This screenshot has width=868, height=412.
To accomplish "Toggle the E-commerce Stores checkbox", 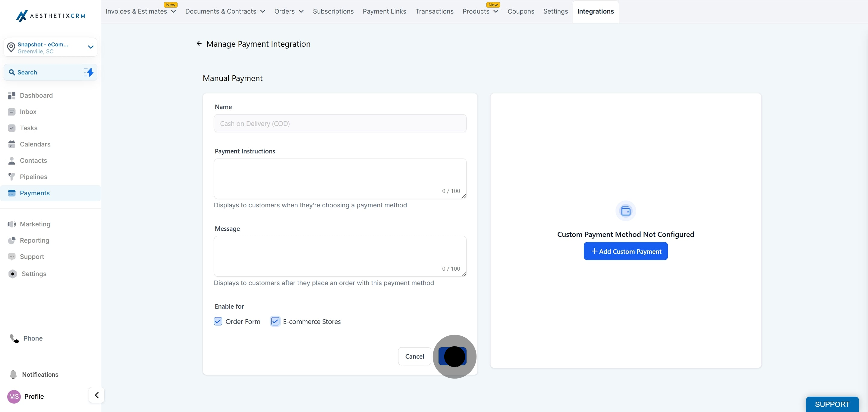I will [275, 321].
